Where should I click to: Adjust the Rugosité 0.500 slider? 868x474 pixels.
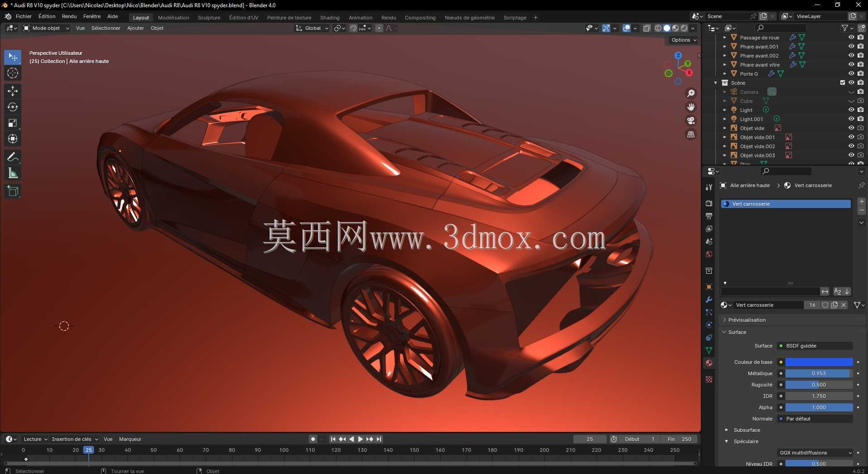click(x=819, y=385)
